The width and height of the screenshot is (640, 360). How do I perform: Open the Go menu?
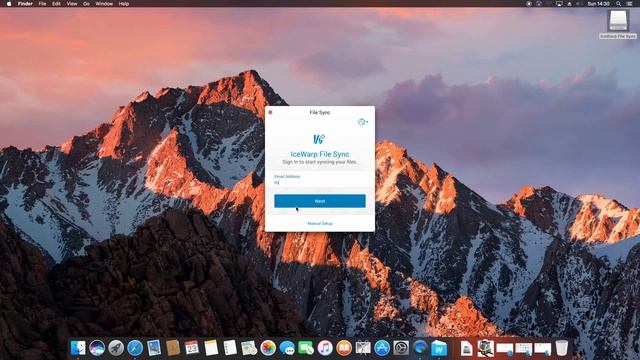tap(87, 4)
